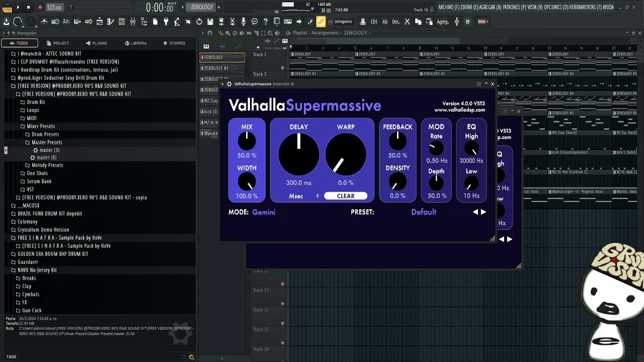Expand the Melody Presets folder
The image size is (644, 362).
pyautogui.click(x=47, y=165)
